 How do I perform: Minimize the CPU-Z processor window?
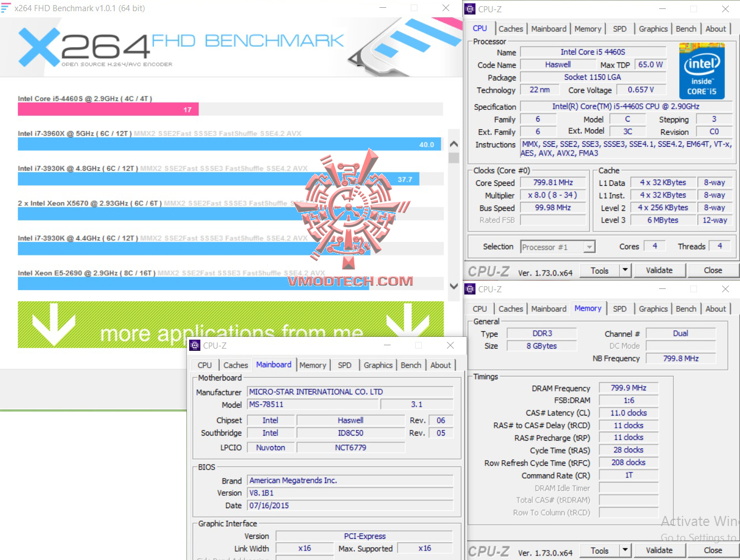pyautogui.click(x=662, y=9)
